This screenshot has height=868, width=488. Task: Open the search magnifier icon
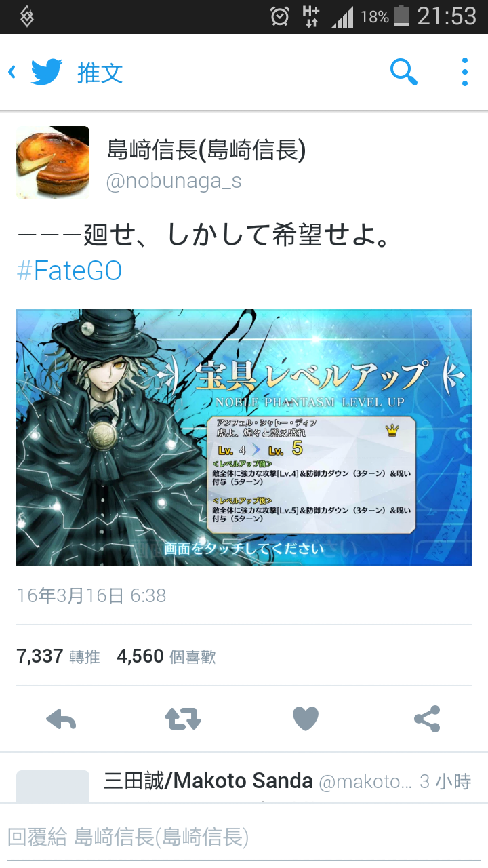click(404, 72)
